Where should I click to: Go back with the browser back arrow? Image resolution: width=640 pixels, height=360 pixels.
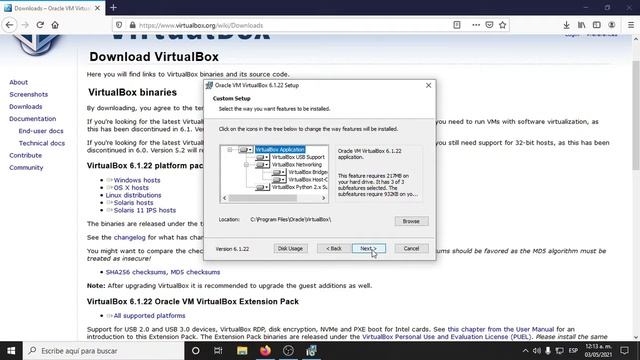pyautogui.click(x=9, y=25)
